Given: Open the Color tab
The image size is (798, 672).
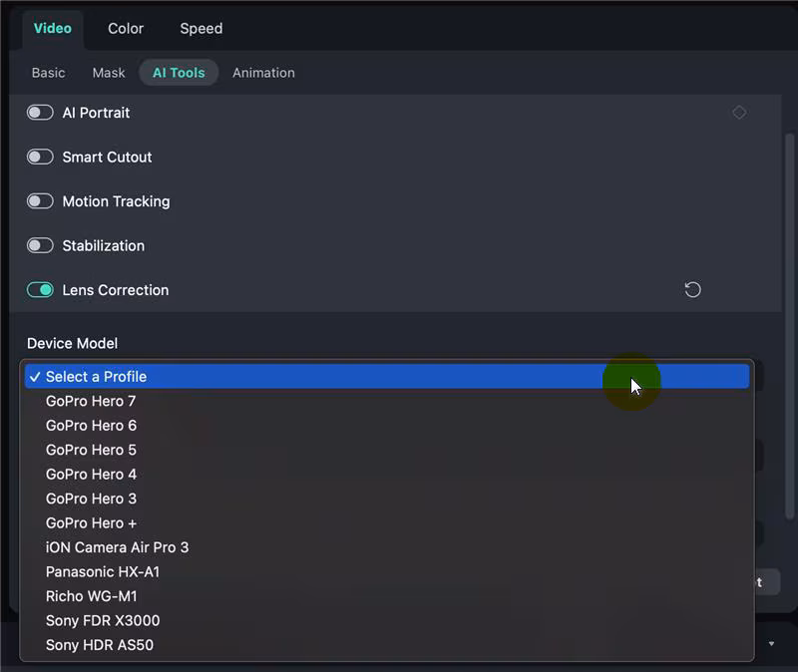Looking at the screenshot, I should (126, 29).
